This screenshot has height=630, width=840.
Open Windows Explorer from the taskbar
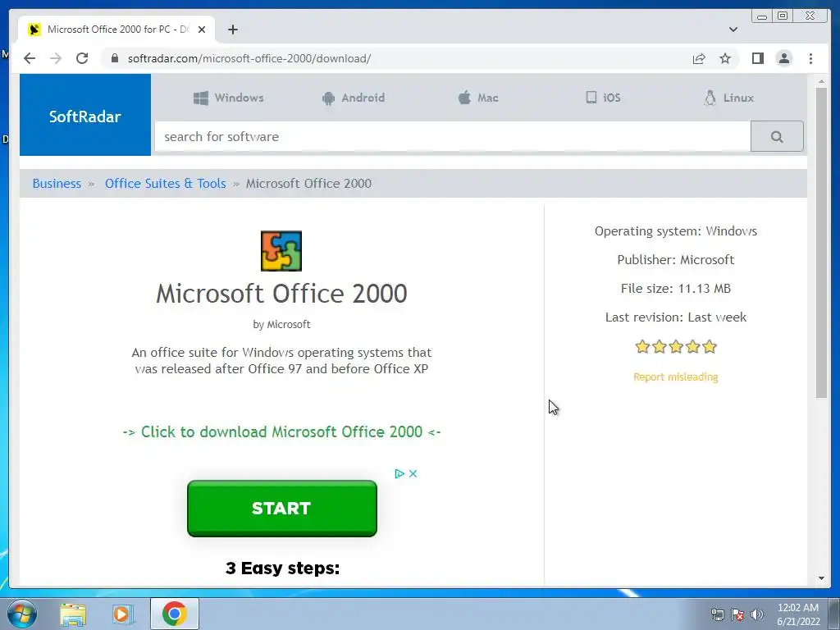(73, 614)
